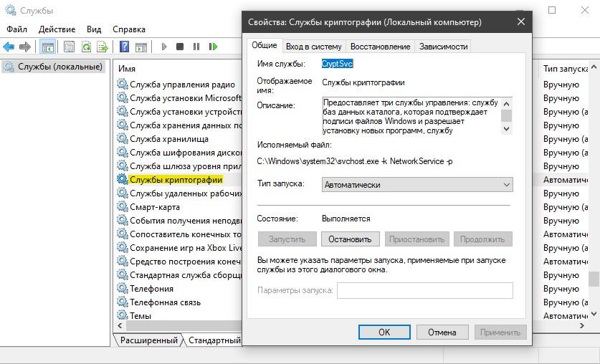Click the Restart service toolbar icon

click(x=213, y=47)
